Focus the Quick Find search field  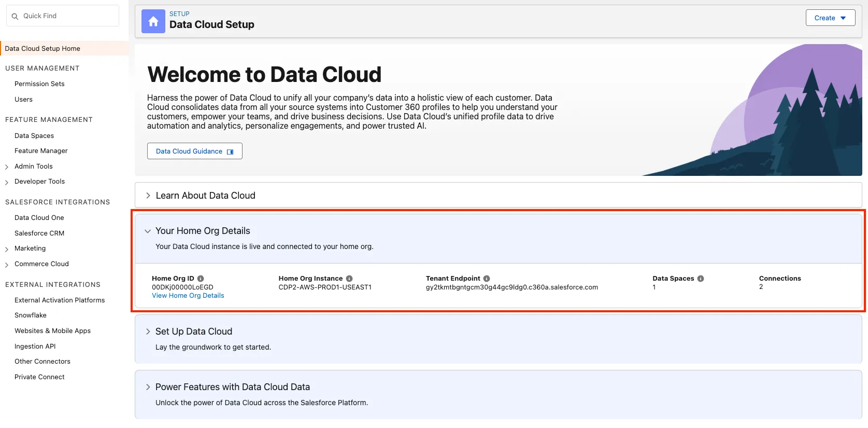pos(67,16)
